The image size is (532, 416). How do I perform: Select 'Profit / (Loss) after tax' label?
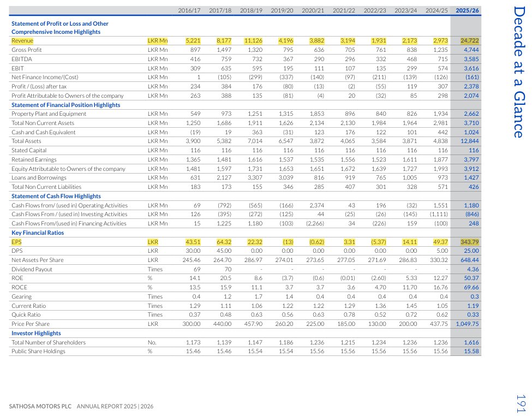point(39,87)
